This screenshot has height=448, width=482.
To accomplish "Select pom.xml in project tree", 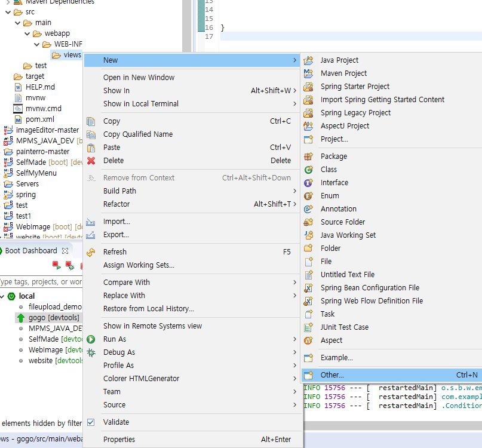I will coord(40,119).
